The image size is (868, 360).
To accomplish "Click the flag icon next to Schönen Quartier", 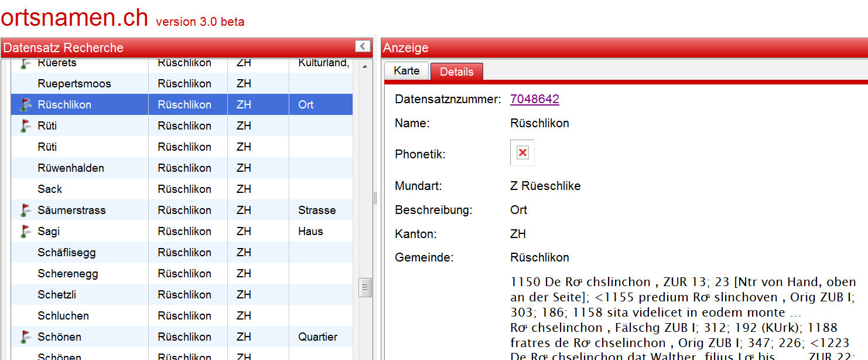I will (x=25, y=337).
